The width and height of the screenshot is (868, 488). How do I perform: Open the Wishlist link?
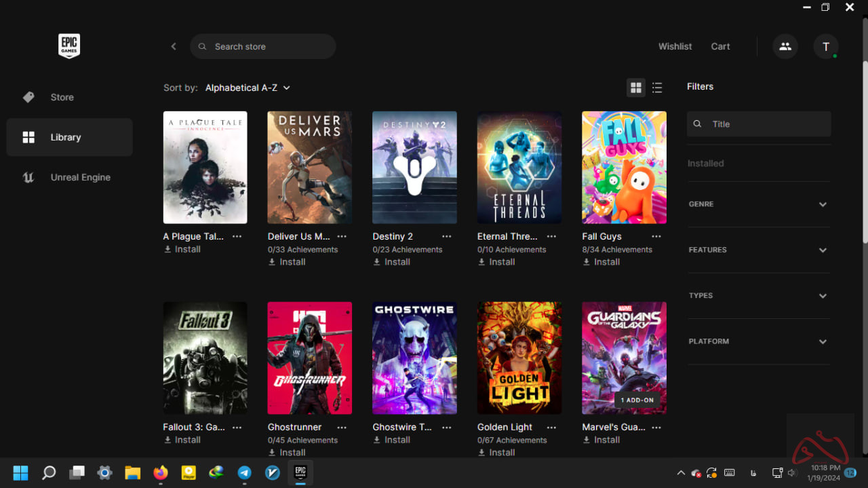675,46
